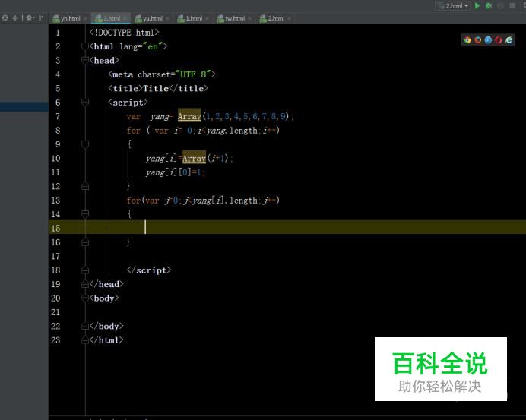
Task: Close the yh.html tab
Action: 85,19
